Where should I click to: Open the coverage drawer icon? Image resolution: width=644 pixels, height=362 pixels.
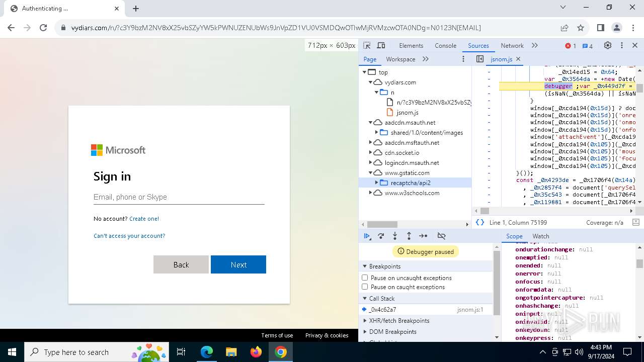[x=635, y=222]
